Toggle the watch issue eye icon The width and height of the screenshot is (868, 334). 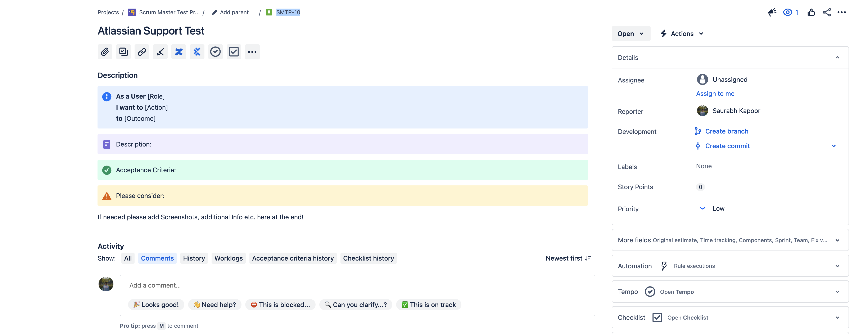click(787, 13)
